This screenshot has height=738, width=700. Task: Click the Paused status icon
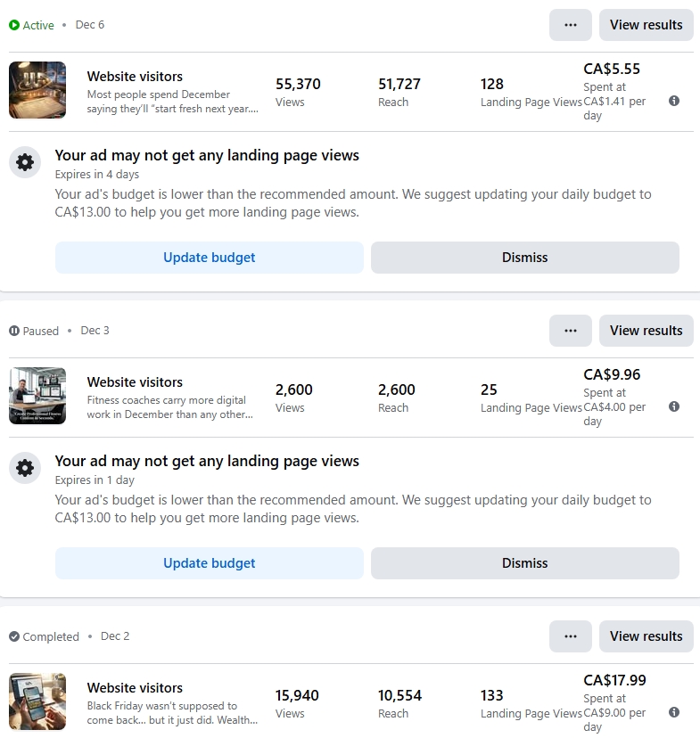pos(14,331)
